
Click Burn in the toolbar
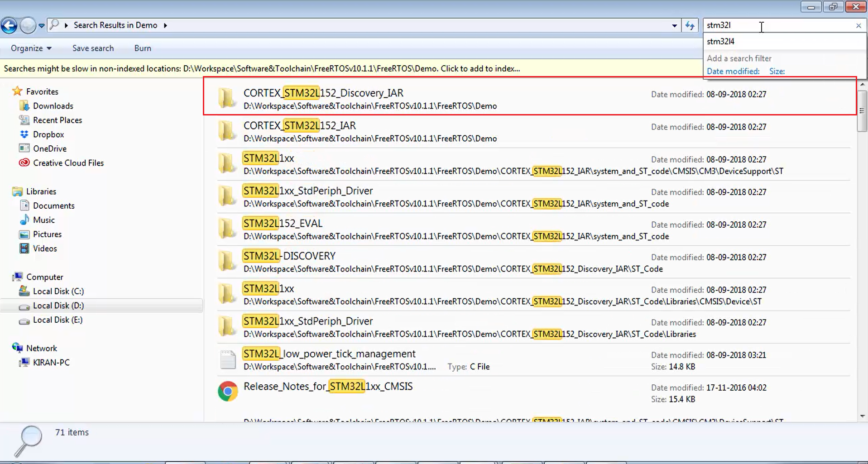pos(143,48)
